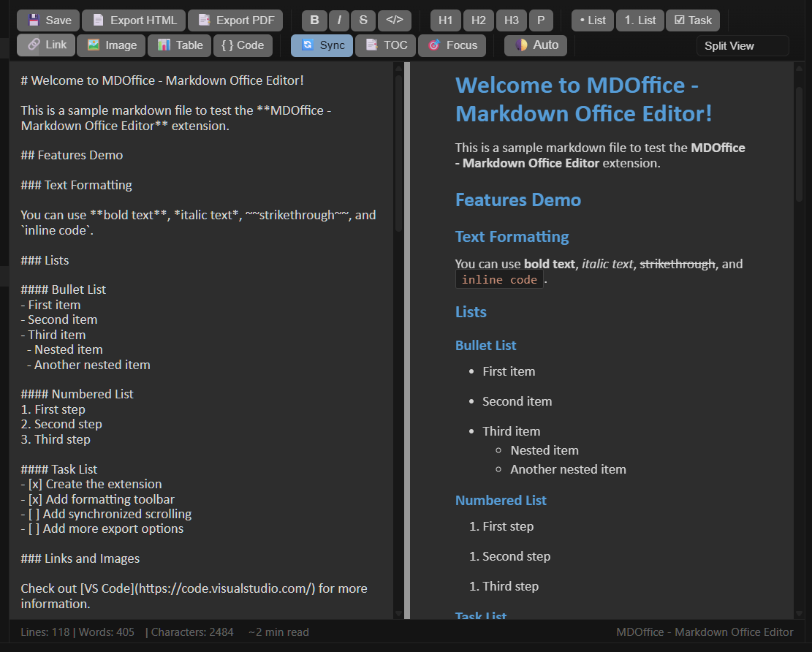Insert inline code with </> button
812x652 pixels.
tap(395, 20)
